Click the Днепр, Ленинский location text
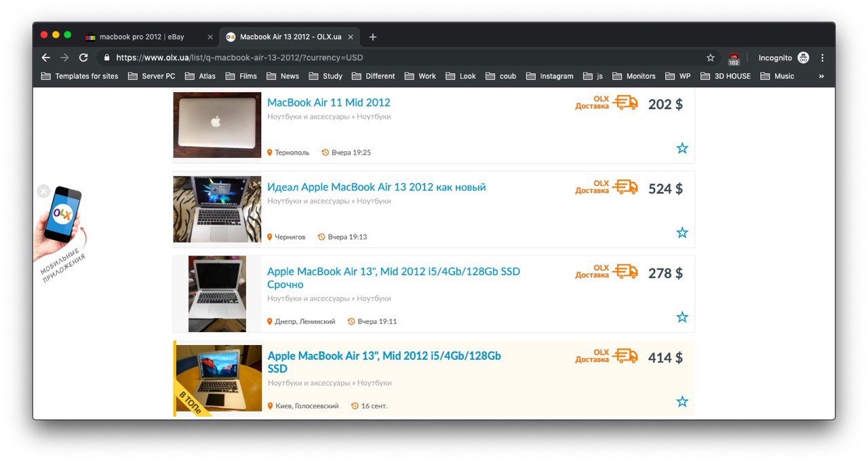The width and height of the screenshot is (868, 463). (305, 321)
